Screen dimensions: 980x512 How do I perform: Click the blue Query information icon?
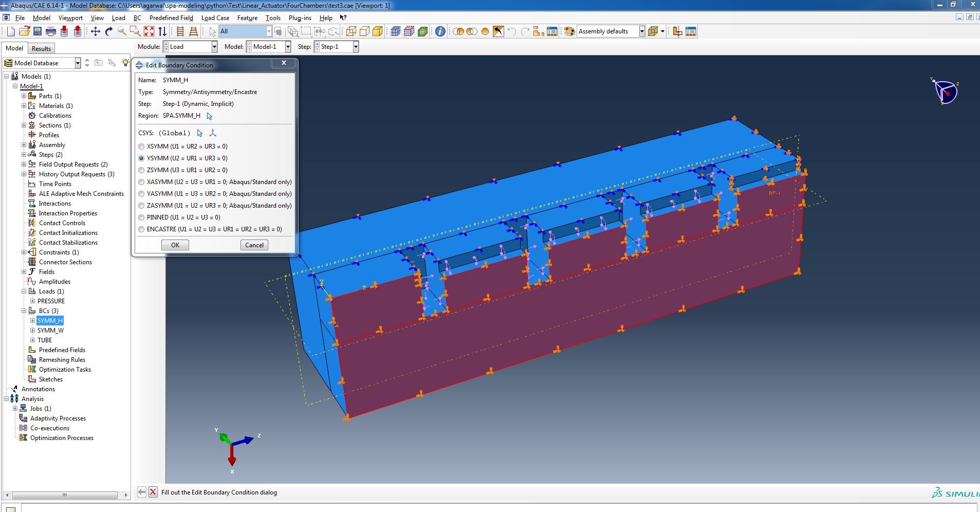(440, 31)
